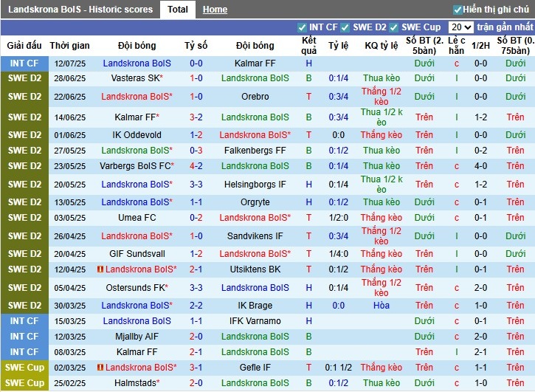This screenshot has width=535, height=392.
Task: Click the 3-2 score against Kalmar FF
Action: click(x=196, y=117)
